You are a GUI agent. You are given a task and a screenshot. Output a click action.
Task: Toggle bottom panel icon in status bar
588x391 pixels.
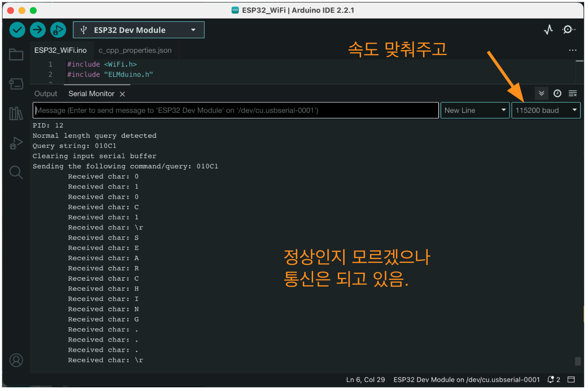click(x=571, y=380)
